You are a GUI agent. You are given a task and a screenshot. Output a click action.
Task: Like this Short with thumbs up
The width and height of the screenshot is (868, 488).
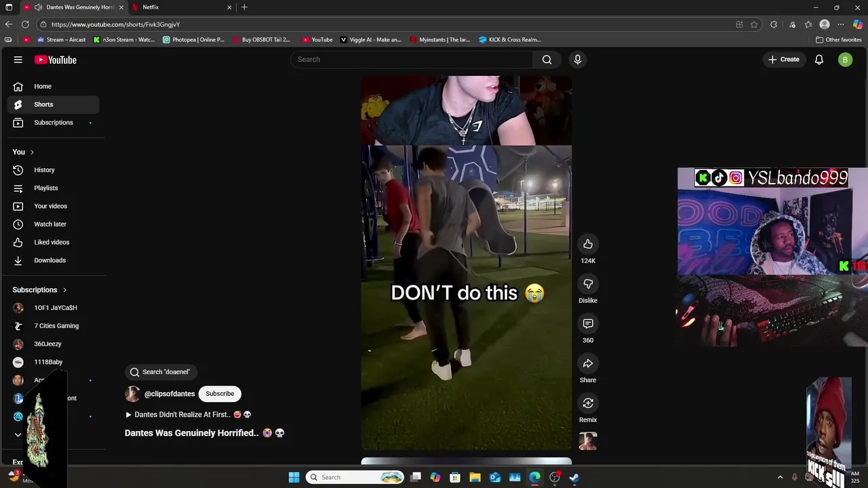click(588, 244)
